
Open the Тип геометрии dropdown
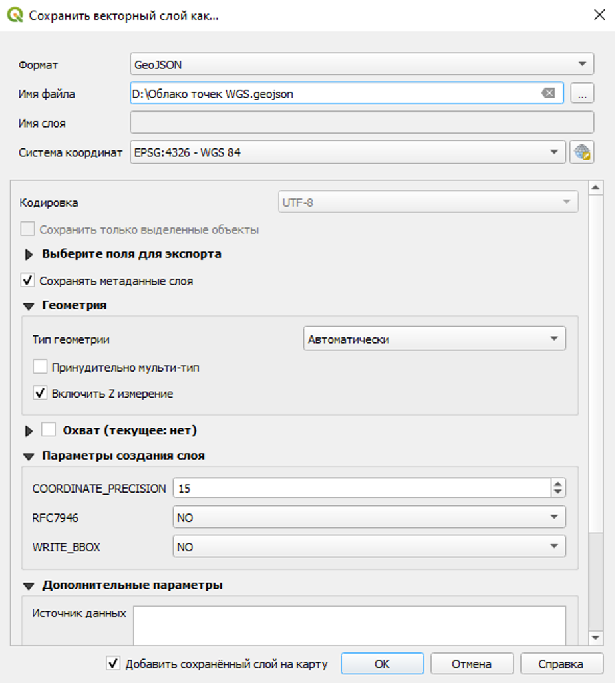[434, 339]
